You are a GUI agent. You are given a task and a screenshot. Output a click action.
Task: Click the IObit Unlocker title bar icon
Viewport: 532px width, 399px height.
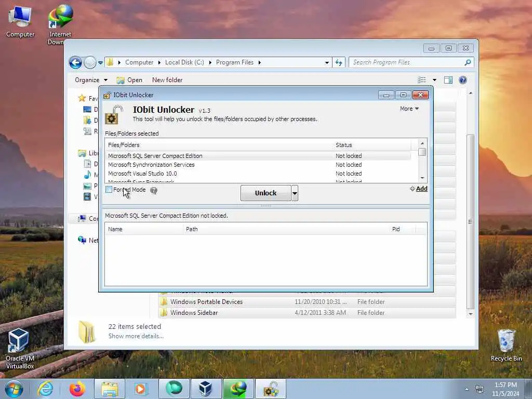click(x=107, y=95)
